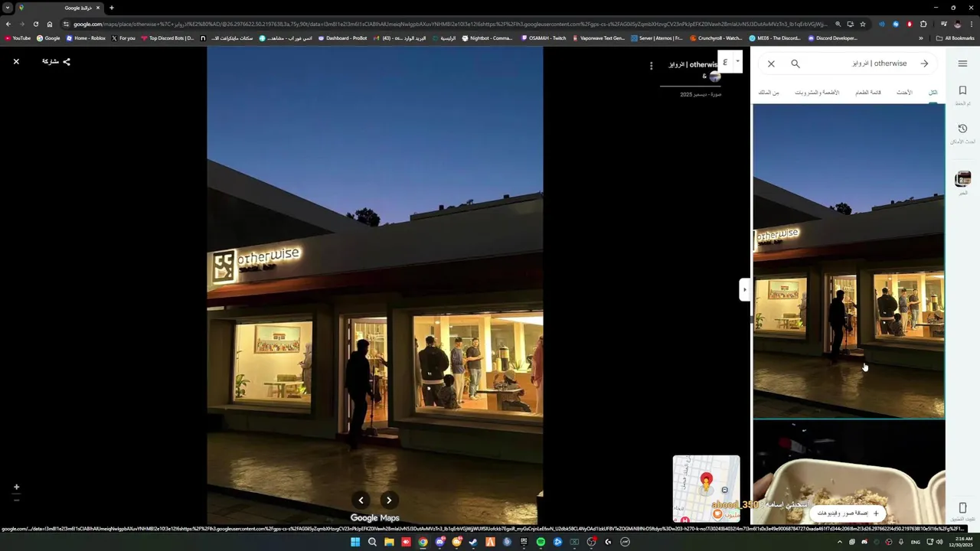
Task: Open the Recents history sidebar icon
Action: click(x=962, y=133)
